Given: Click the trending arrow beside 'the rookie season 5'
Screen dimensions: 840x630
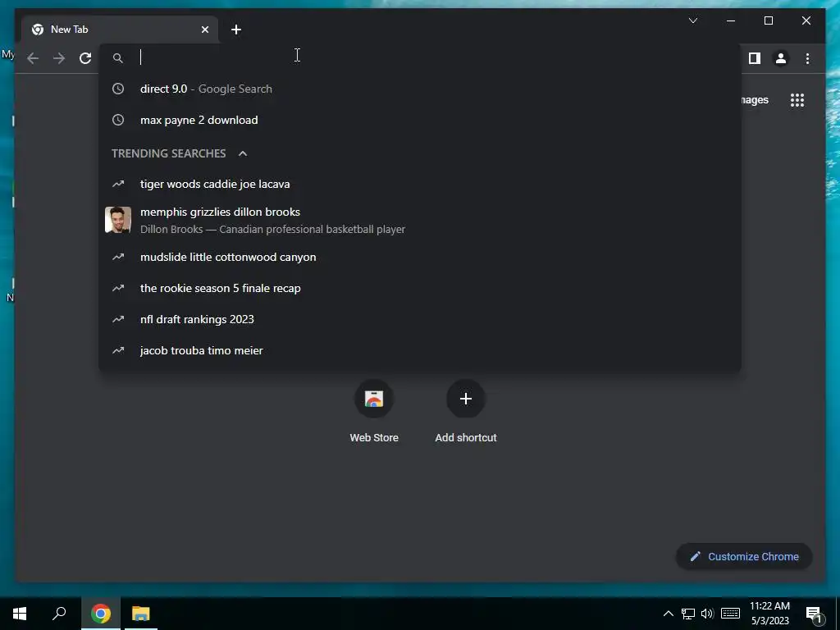Looking at the screenshot, I should [118, 288].
